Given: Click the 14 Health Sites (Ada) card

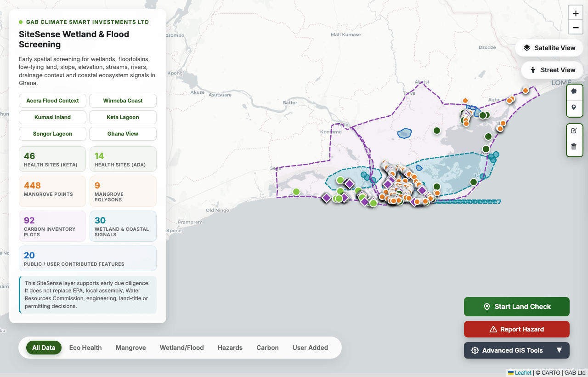Looking at the screenshot, I should tap(123, 159).
